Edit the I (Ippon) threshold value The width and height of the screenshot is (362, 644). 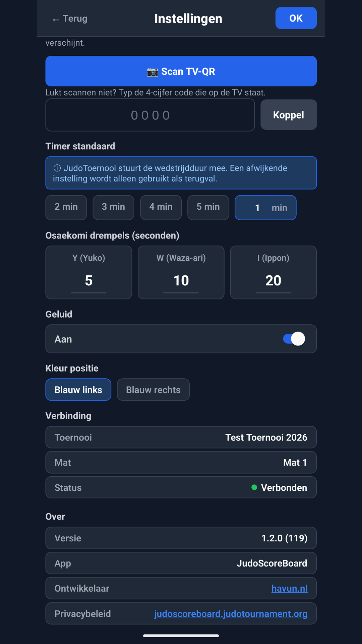coord(273,281)
